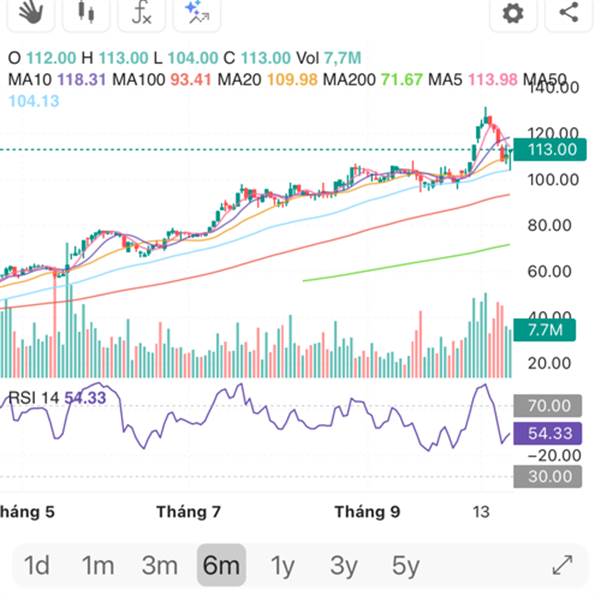Switch to the 1m time range

click(x=97, y=566)
